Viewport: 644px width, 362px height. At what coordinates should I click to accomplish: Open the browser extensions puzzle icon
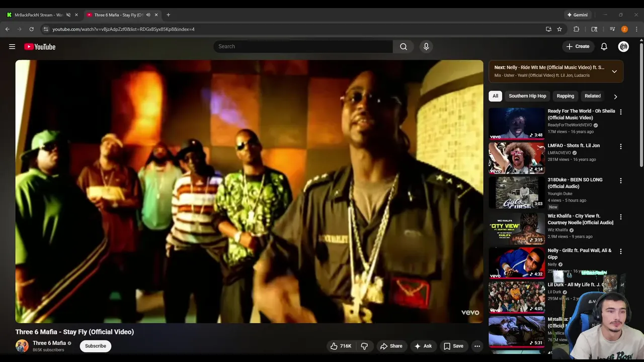click(577, 29)
